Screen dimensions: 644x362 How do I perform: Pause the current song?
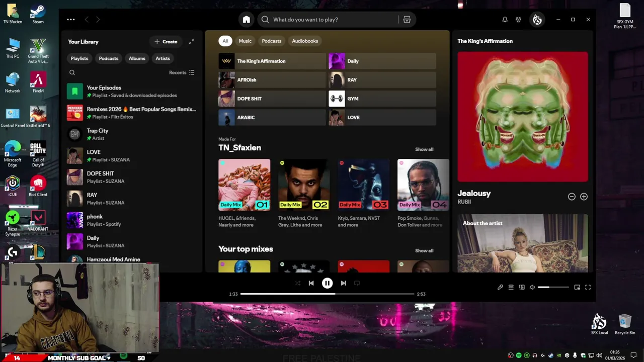click(x=327, y=283)
